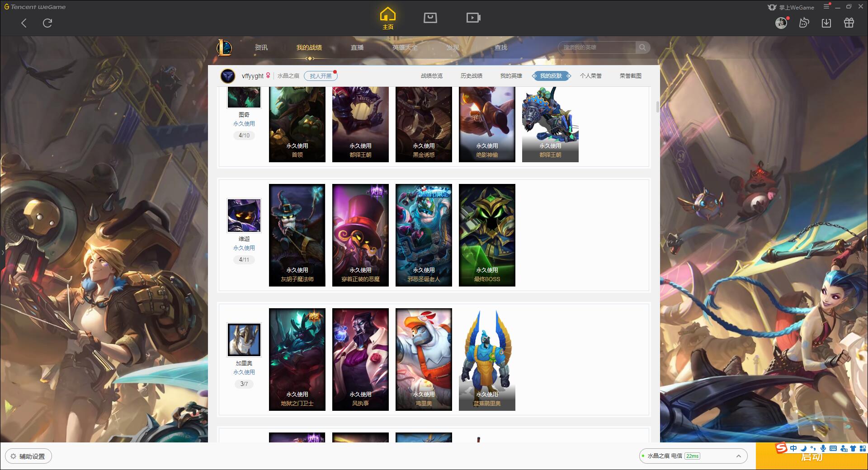Go back with the left arrow
Screen dimensions: 868x470
coord(24,23)
